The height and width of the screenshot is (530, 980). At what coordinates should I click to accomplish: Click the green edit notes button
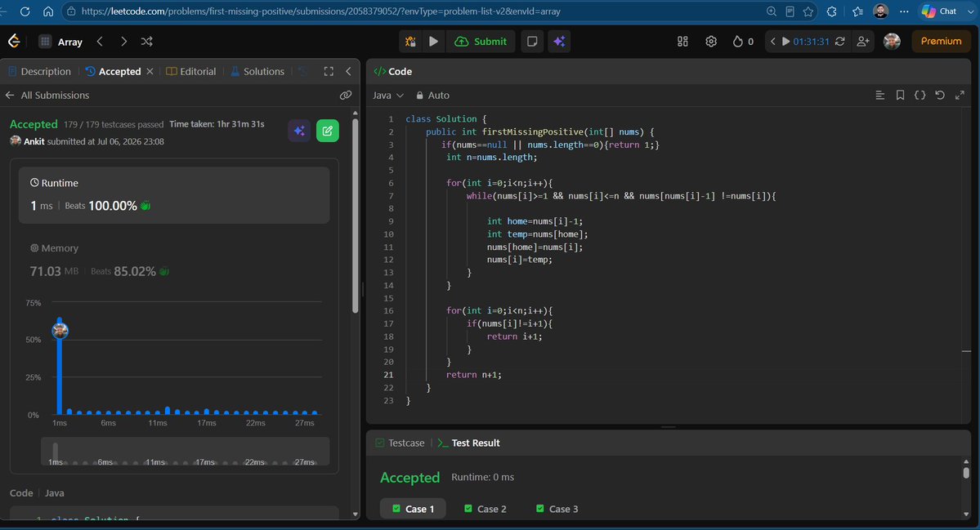tap(328, 131)
